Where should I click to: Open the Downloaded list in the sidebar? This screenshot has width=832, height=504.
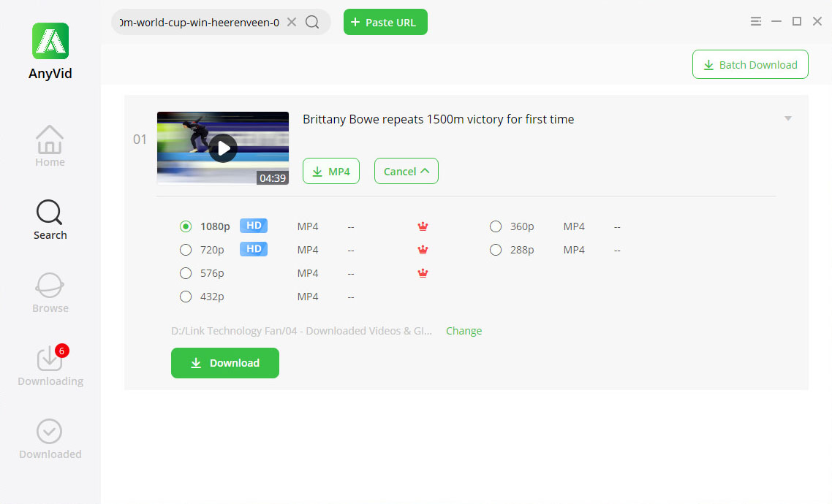[x=50, y=438]
